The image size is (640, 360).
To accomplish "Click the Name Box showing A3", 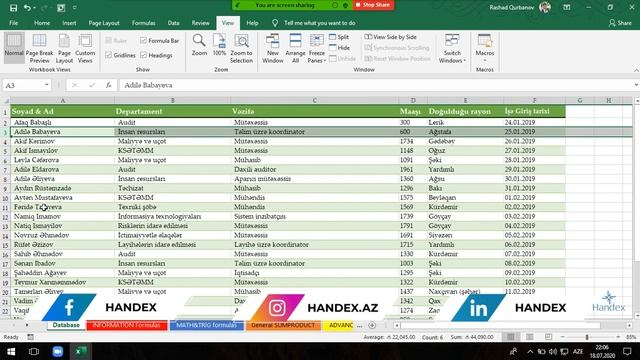I will [23, 85].
